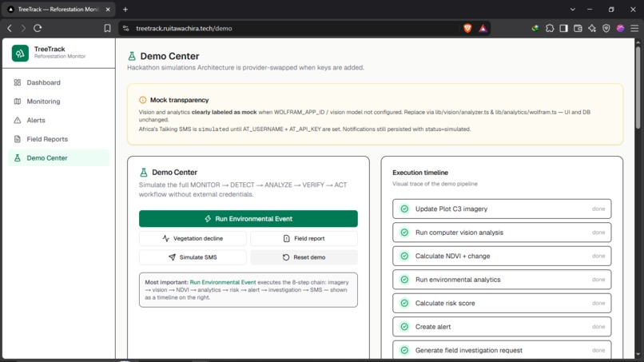Reset the demo
644x362 pixels.
click(304, 257)
